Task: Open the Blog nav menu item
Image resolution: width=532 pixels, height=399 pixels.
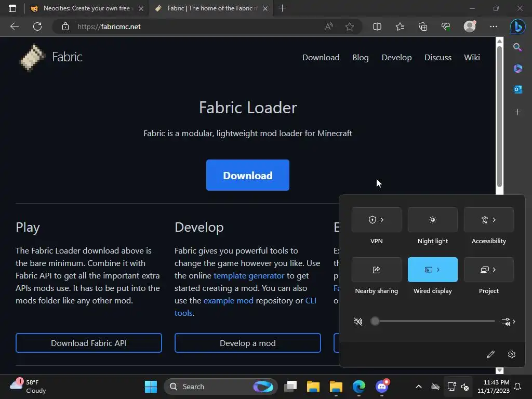Action: pyautogui.click(x=361, y=57)
